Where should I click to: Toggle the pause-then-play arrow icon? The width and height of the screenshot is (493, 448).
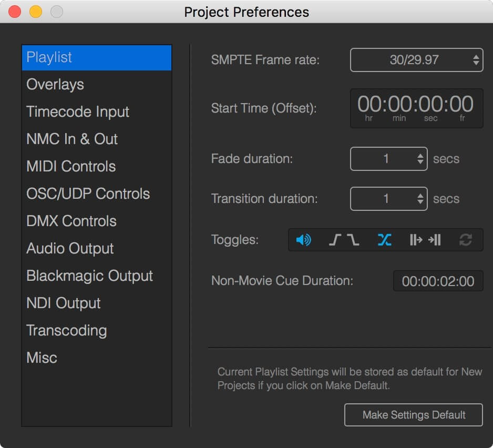point(416,240)
